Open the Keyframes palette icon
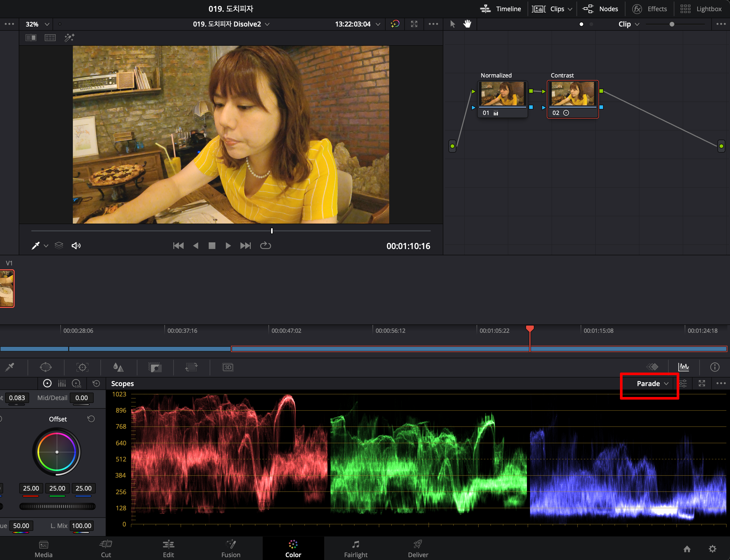Image resolution: width=730 pixels, height=560 pixels. (x=653, y=367)
